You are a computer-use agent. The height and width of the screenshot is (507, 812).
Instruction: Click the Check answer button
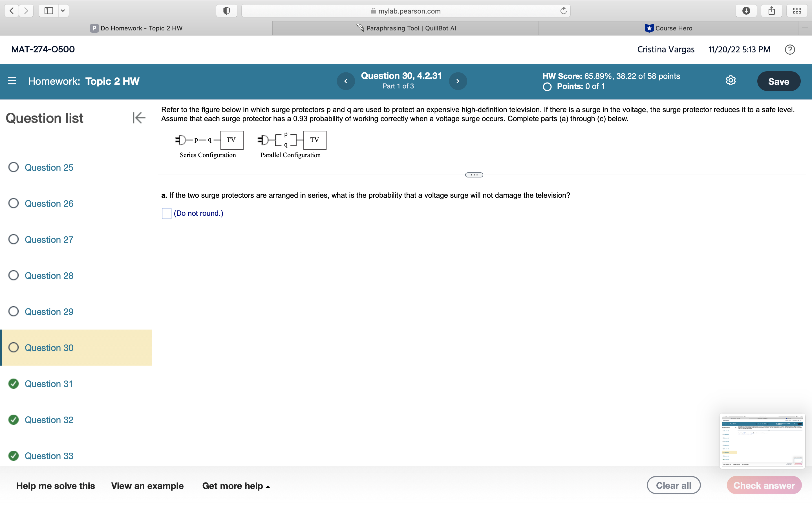pos(764,485)
